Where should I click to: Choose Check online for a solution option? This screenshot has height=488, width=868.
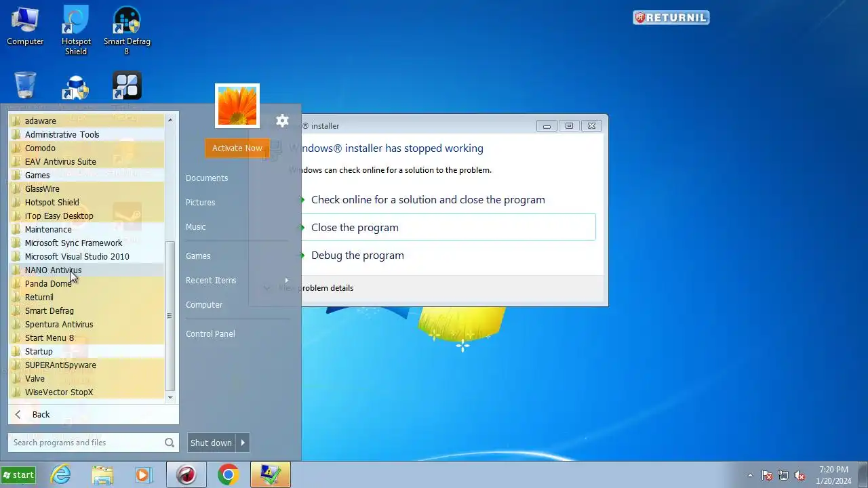click(428, 200)
